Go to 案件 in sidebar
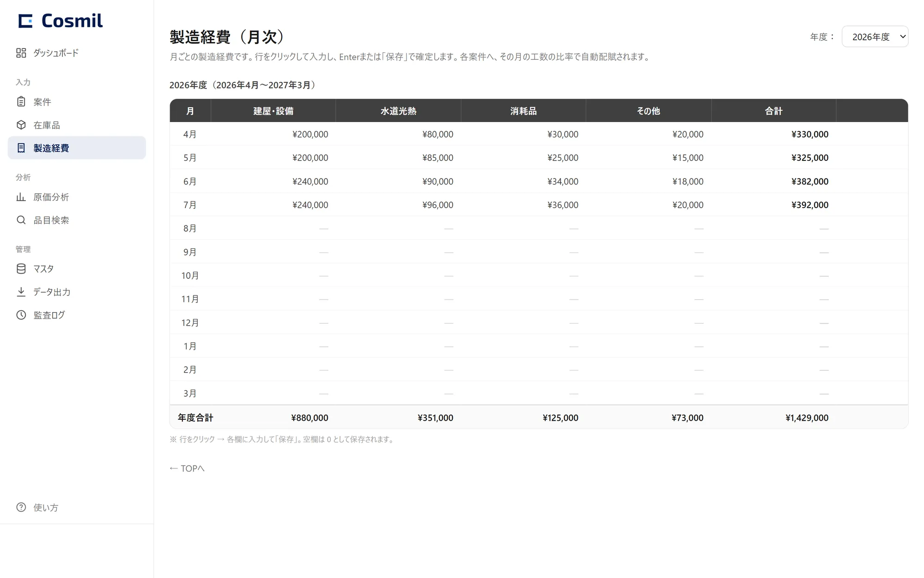Viewport: 924px width, 578px height. [x=77, y=102]
